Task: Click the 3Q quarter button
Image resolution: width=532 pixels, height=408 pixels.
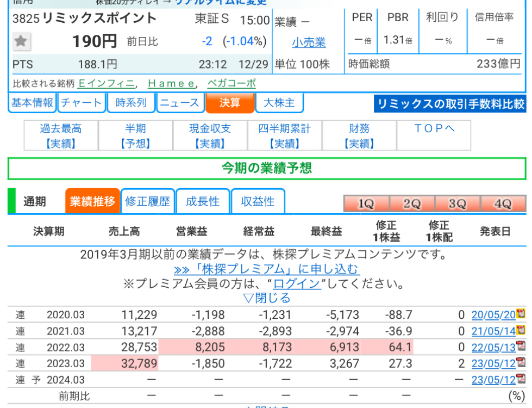Action: (x=458, y=203)
